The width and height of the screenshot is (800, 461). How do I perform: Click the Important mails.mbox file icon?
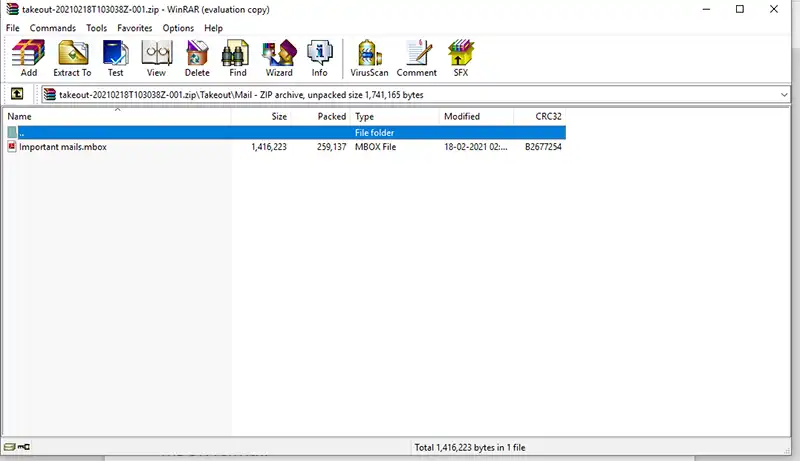[12, 147]
